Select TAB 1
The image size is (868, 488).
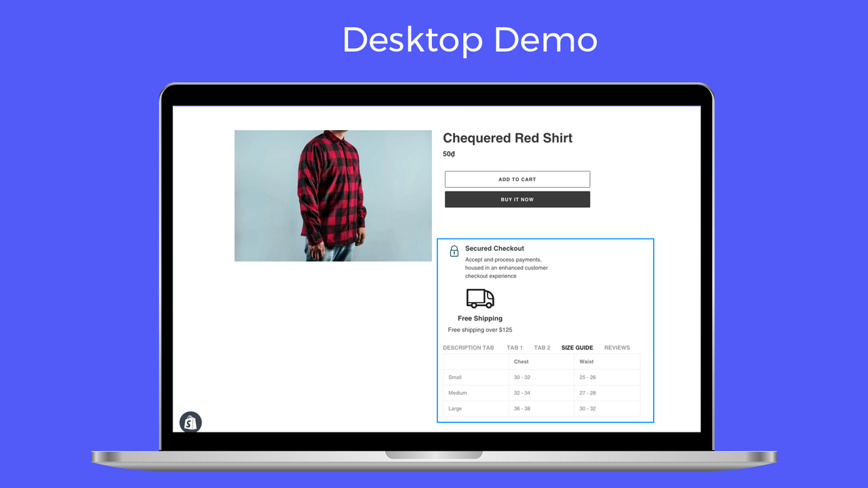coord(514,347)
